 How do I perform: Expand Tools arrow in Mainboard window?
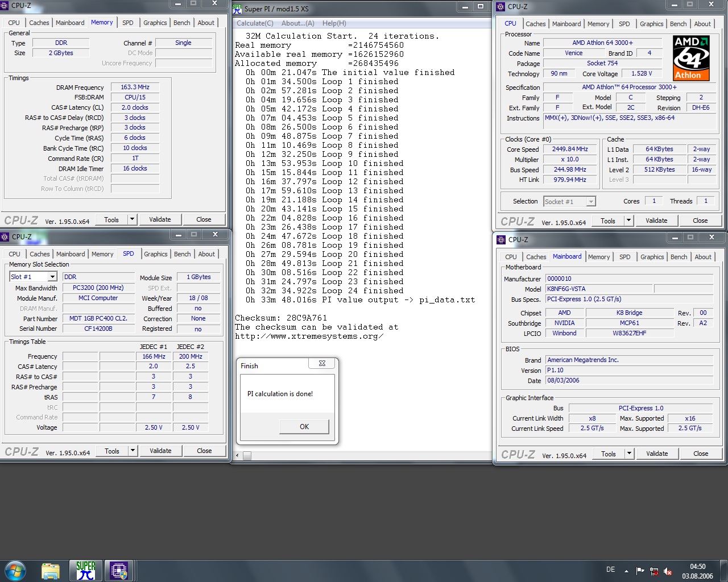pos(629,454)
